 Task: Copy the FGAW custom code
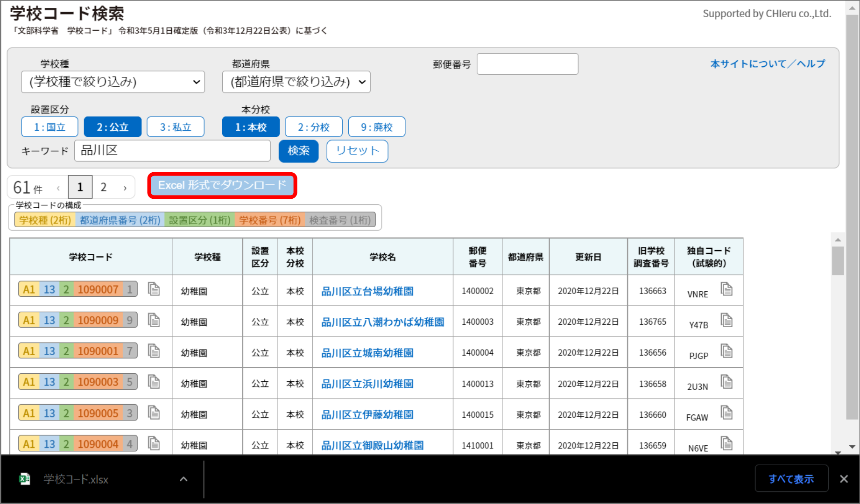click(726, 413)
